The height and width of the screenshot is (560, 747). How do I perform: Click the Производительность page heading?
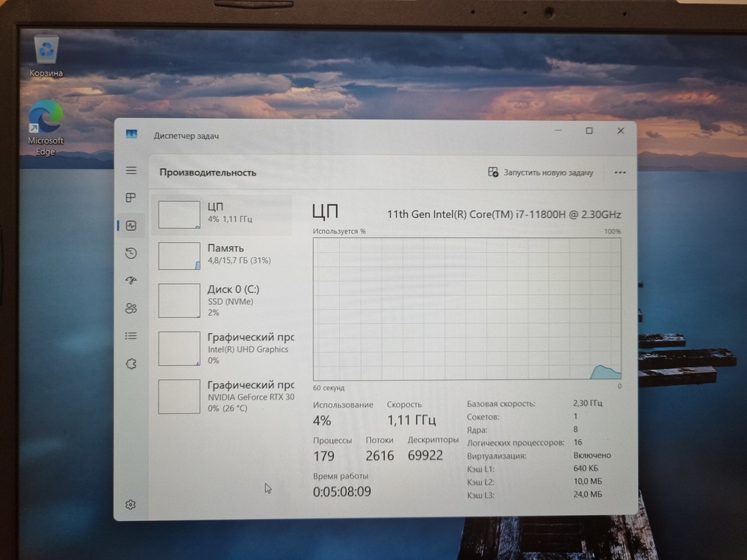point(208,172)
